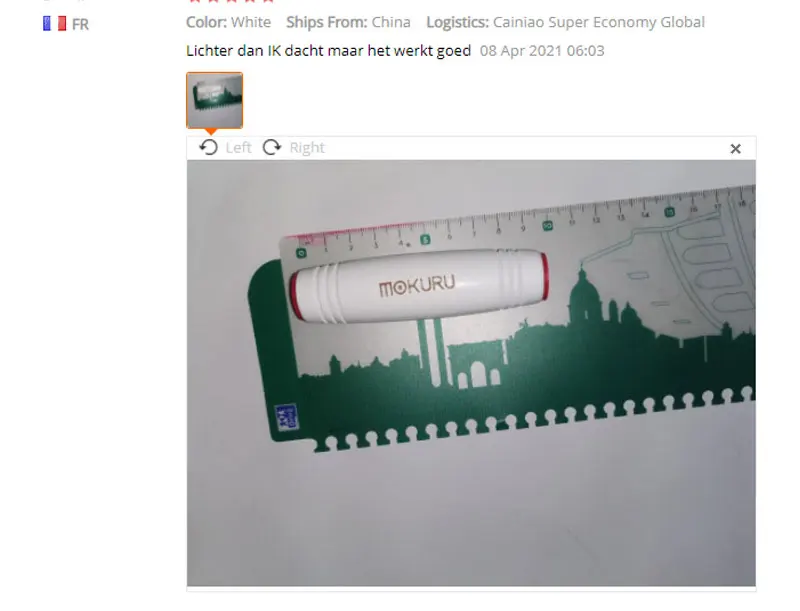This screenshot has width=800, height=611.
Task: Click the FR country code text
Action: [x=80, y=24]
